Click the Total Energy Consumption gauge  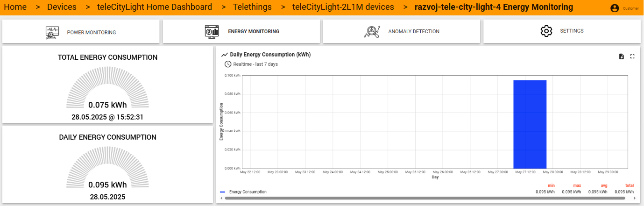pyautogui.click(x=107, y=88)
